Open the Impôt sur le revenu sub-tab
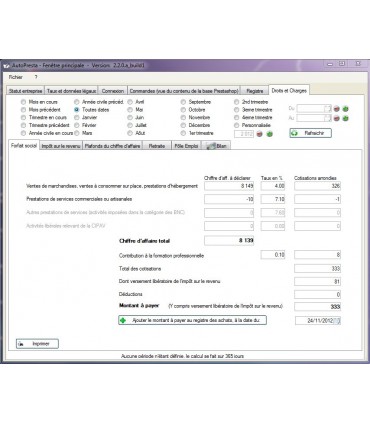Screen dimensions: 370x423 pos(61,146)
